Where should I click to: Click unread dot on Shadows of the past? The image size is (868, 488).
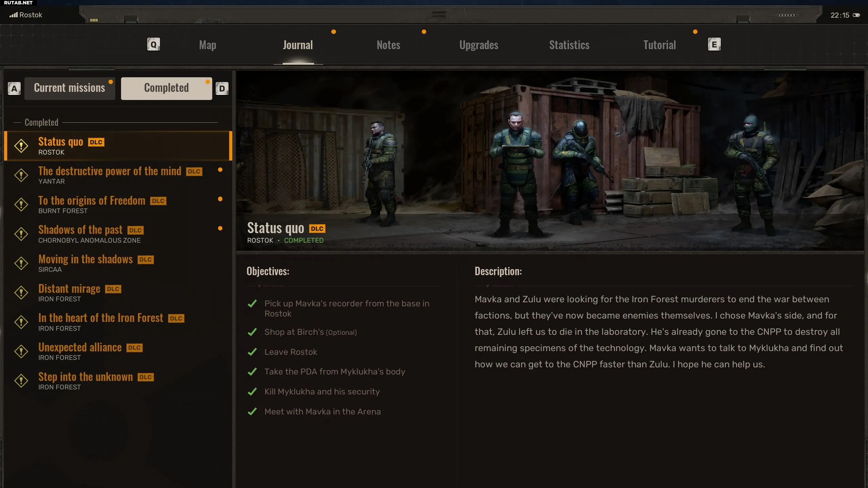[x=220, y=228]
